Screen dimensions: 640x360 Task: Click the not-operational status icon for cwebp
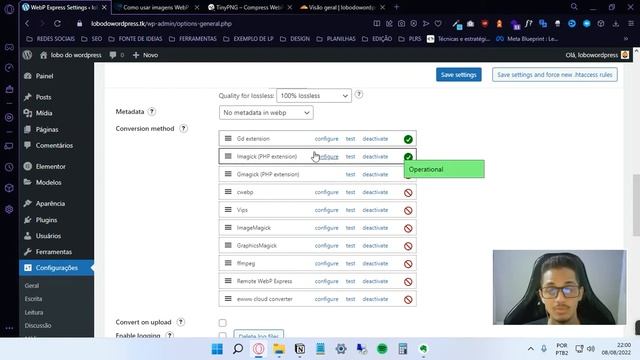point(408,193)
